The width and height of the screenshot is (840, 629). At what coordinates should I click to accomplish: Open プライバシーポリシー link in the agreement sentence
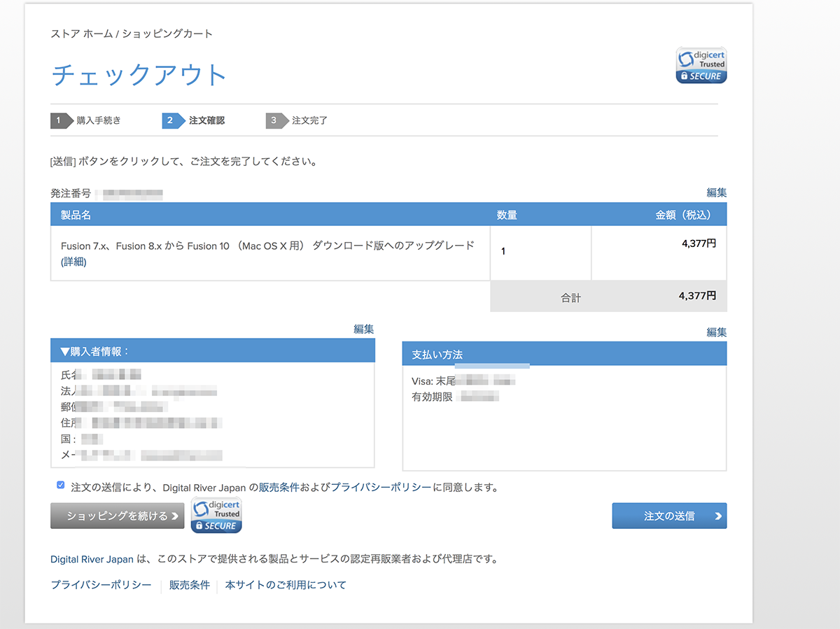click(381, 487)
